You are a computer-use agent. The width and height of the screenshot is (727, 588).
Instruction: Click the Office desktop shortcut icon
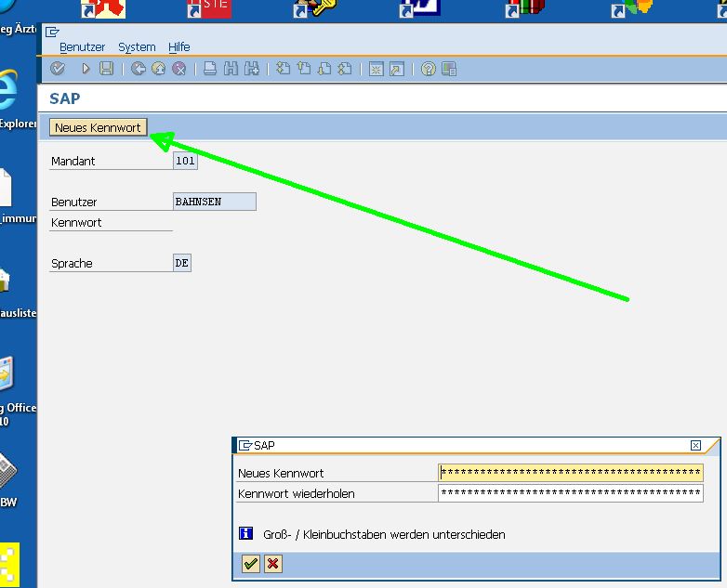7,374
